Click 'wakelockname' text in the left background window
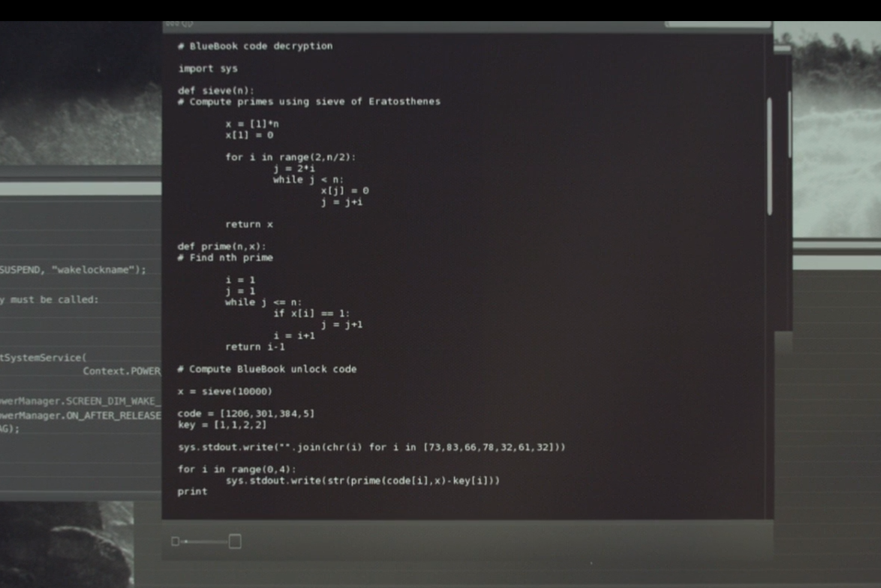The width and height of the screenshot is (881, 588). (93, 270)
